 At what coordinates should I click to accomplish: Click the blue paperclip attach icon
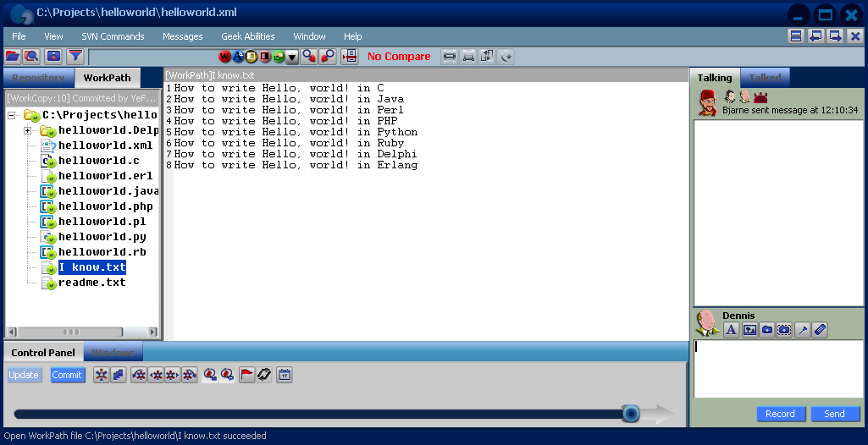pos(820,330)
